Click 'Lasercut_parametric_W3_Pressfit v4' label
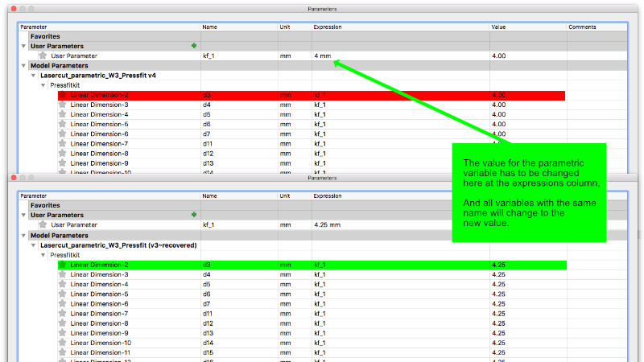Viewport: 644px width, 362px height. pyautogui.click(x=97, y=76)
